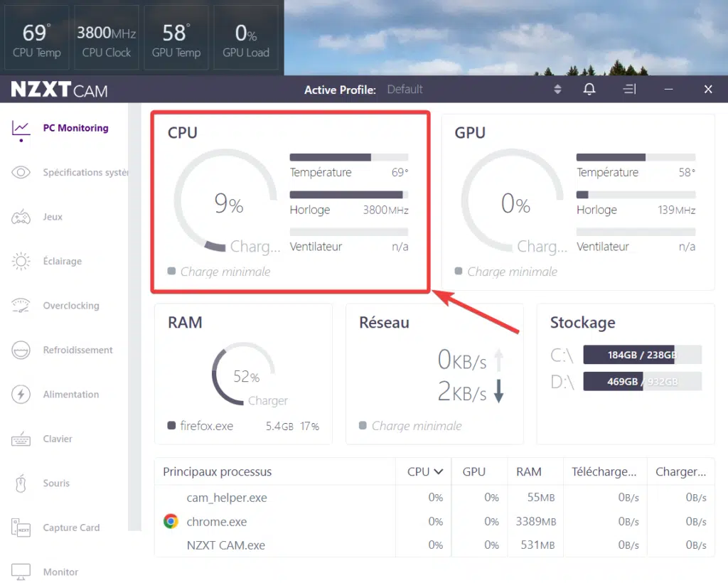The image size is (728, 583).
Task: Click the GPU load gauge showing 0%
Action: click(513, 200)
